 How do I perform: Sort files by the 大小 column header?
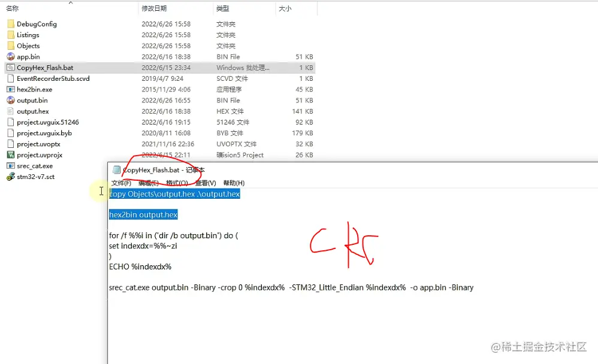(x=285, y=8)
